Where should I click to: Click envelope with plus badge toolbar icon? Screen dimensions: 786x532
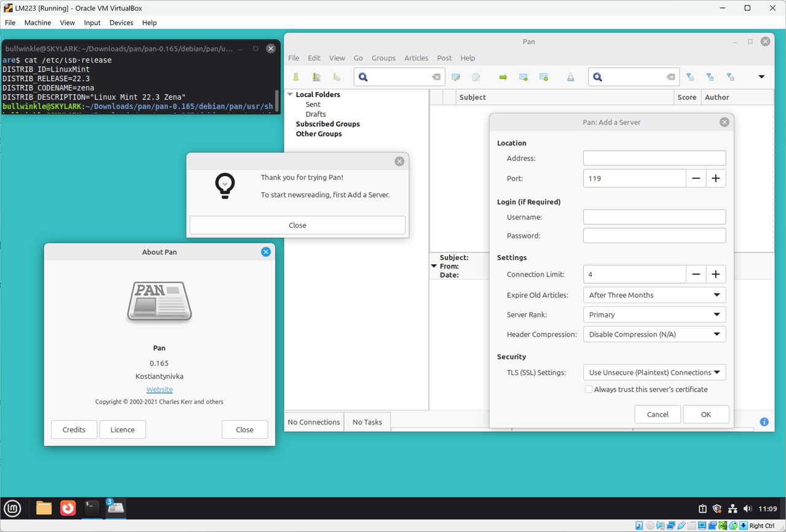[x=544, y=77]
